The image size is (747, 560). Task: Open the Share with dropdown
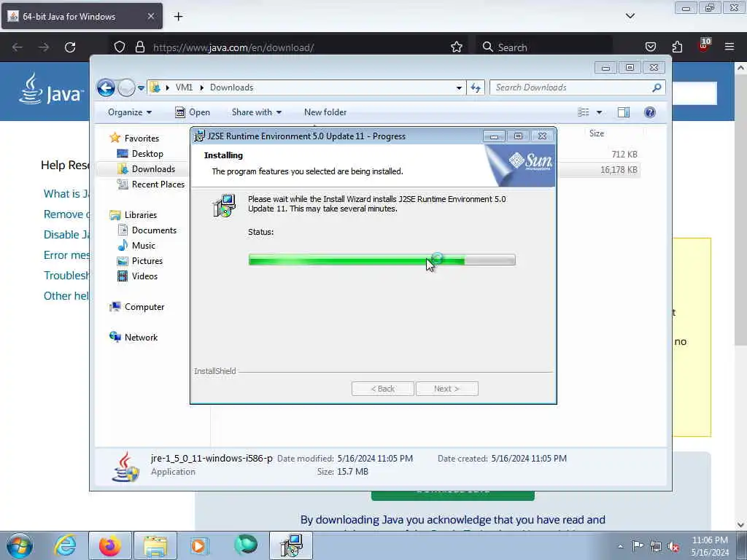[256, 112]
